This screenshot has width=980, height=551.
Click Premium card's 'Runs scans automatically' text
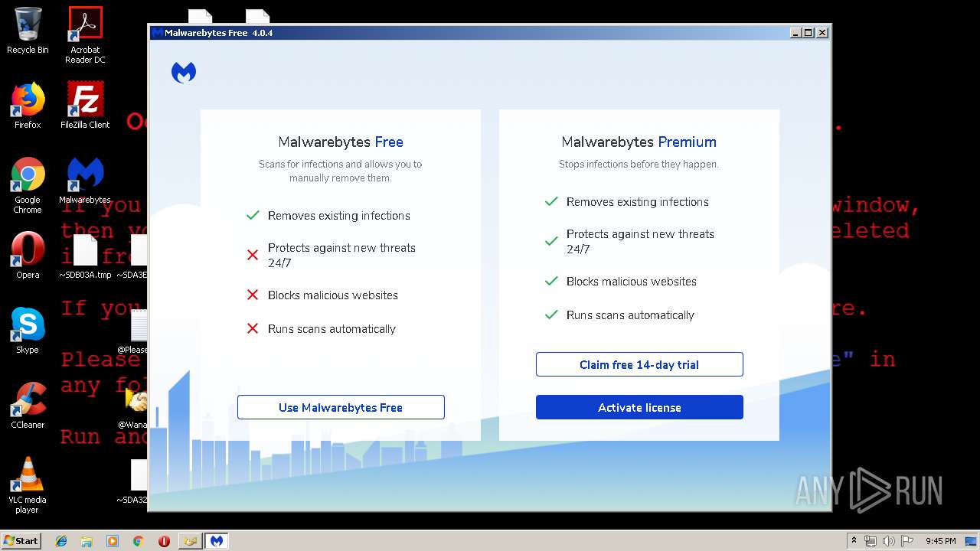point(630,315)
